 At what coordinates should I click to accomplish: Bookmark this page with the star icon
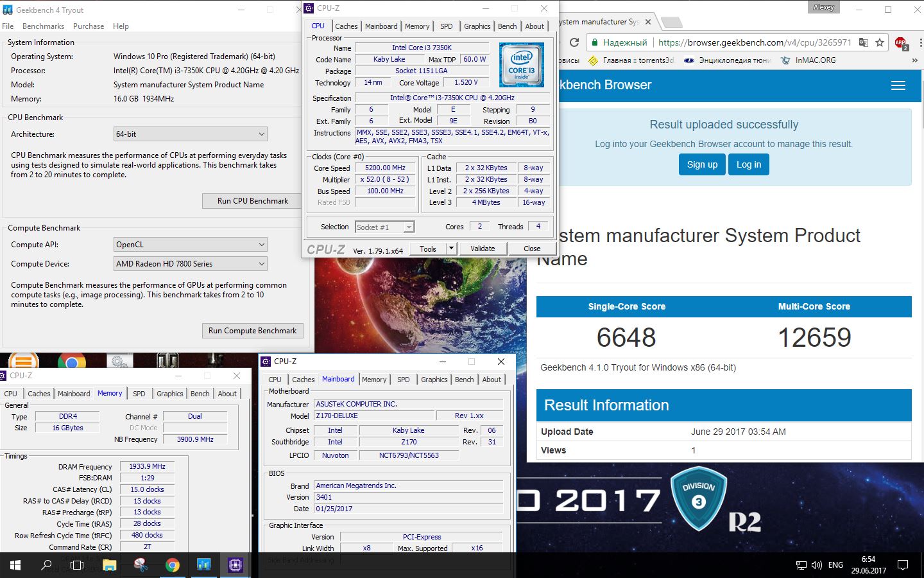point(880,42)
